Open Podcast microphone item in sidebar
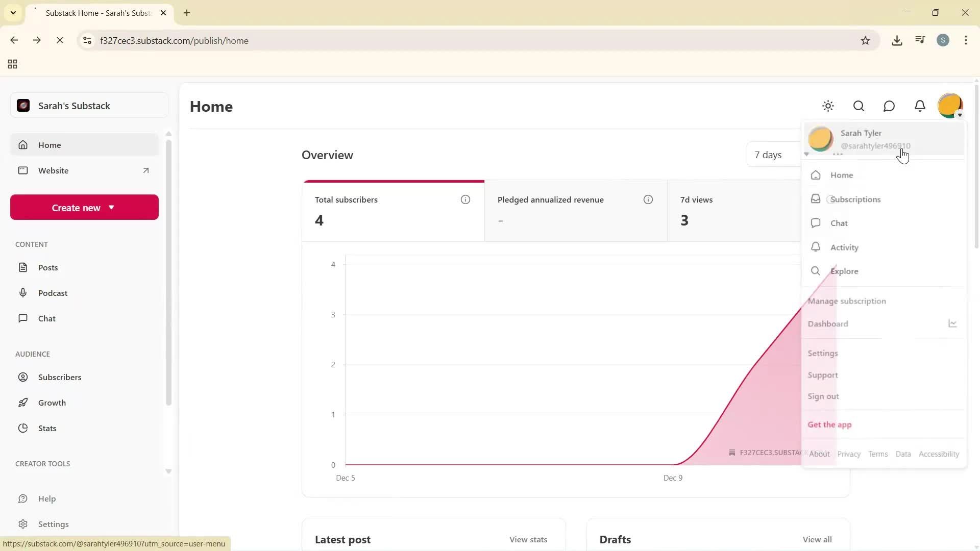Viewport: 980px width, 551px height. point(53,293)
